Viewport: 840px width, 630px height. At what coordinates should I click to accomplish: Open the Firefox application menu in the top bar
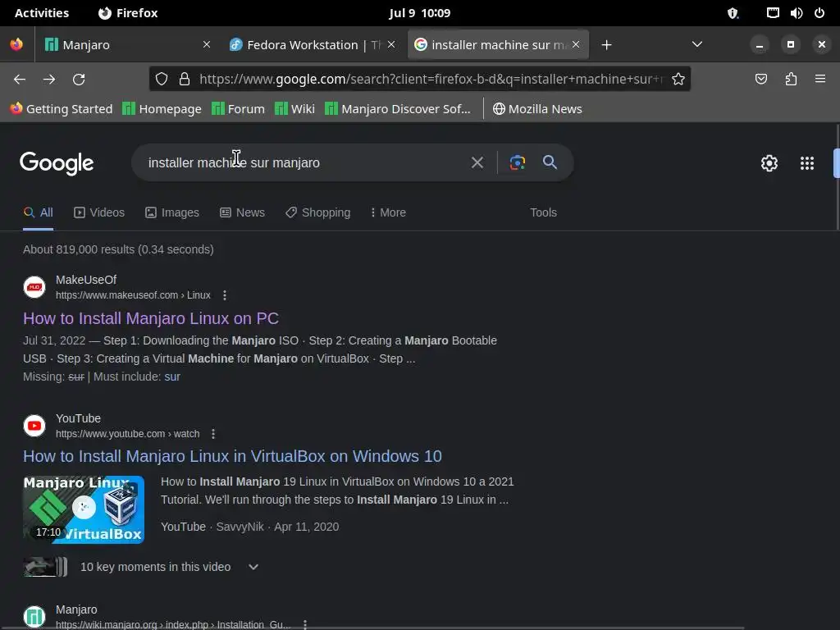click(129, 13)
